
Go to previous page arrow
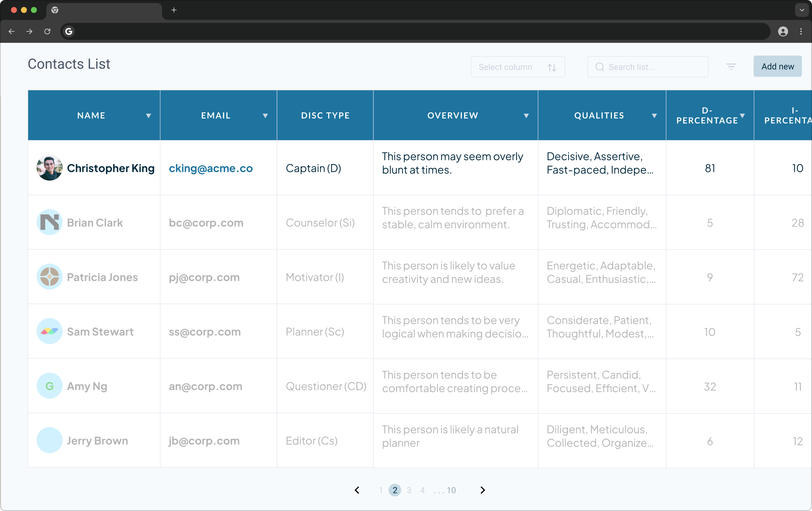[x=357, y=490]
